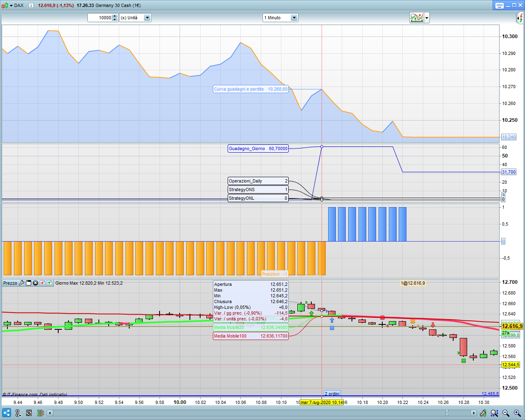Click the StrategyONS label box

(x=258, y=189)
